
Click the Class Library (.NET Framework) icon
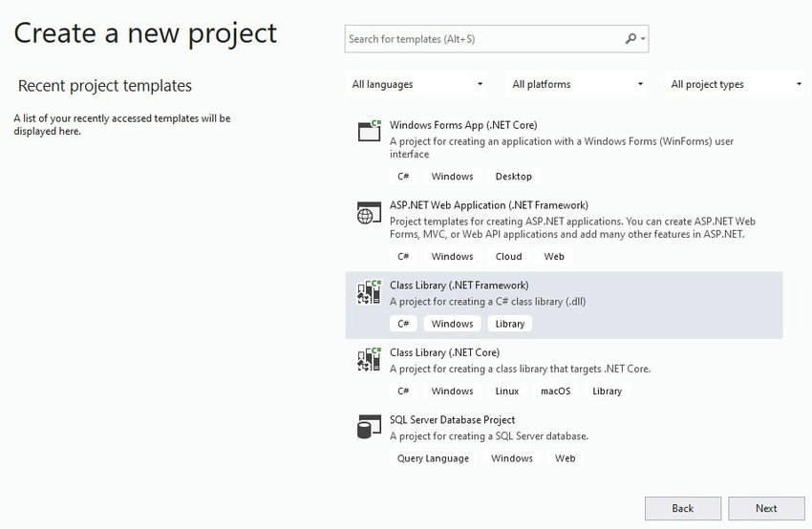point(369,293)
